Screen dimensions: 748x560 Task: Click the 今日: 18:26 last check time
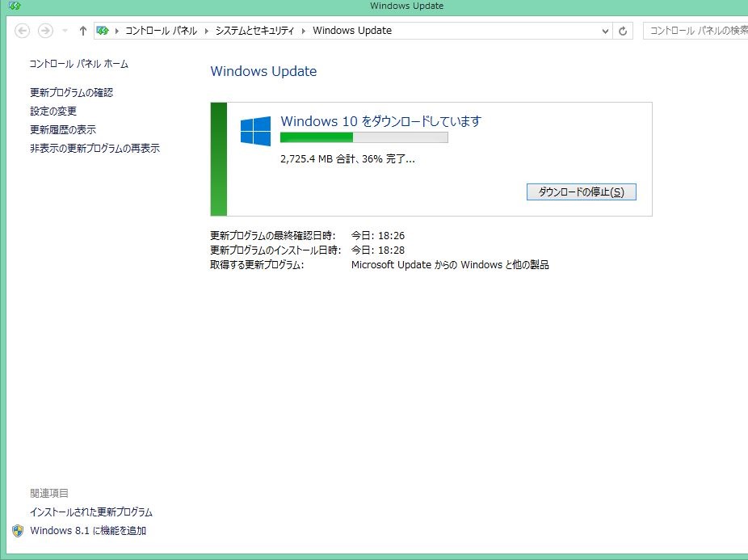tap(378, 235)
